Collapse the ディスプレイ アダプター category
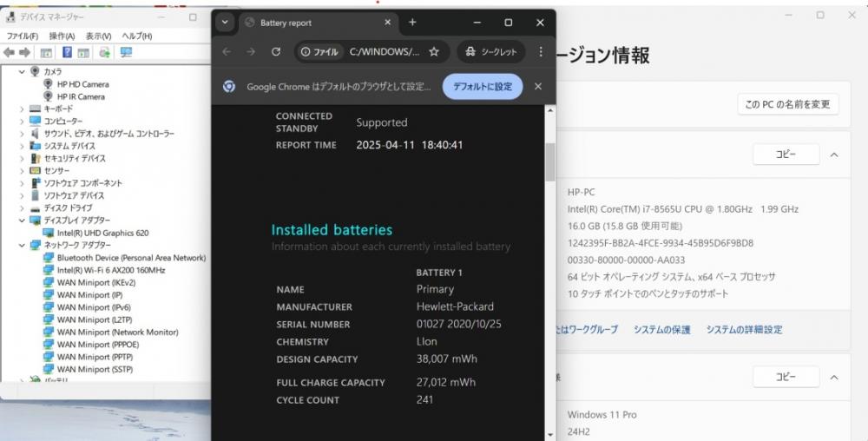Screen dimensions: 868x441 pos(22,220)
